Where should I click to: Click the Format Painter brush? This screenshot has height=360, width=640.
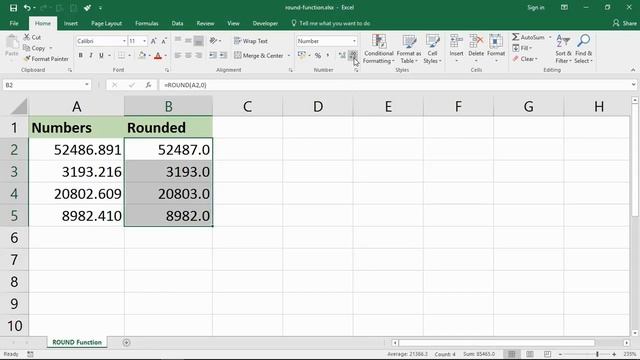[27, 59]
